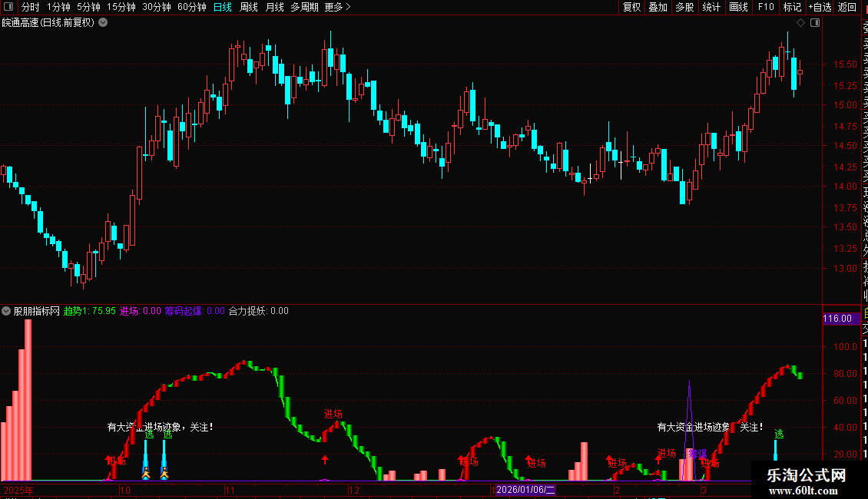868x499 pixels.
Task: Toggle the left sidebar panel icon
Action: click(x=8, y=7)
